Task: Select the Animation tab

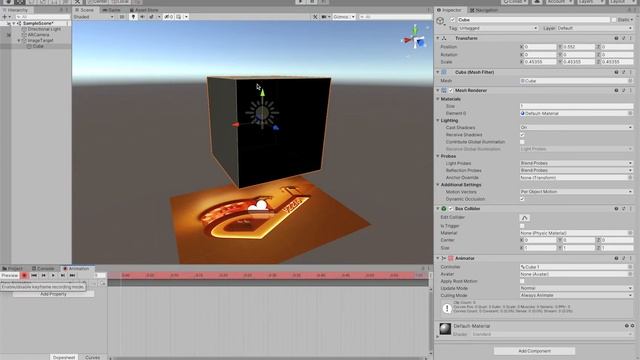Action: click(77, 268)
